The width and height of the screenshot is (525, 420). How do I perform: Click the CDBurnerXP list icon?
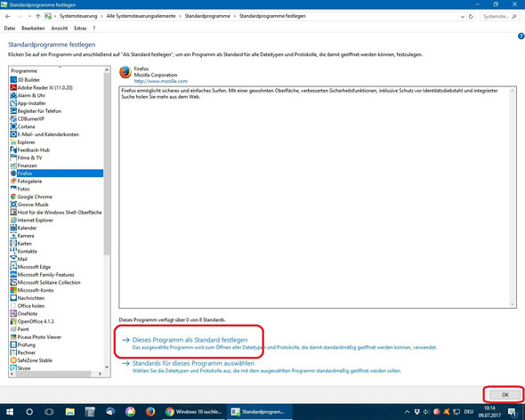(x=13, y=118)
